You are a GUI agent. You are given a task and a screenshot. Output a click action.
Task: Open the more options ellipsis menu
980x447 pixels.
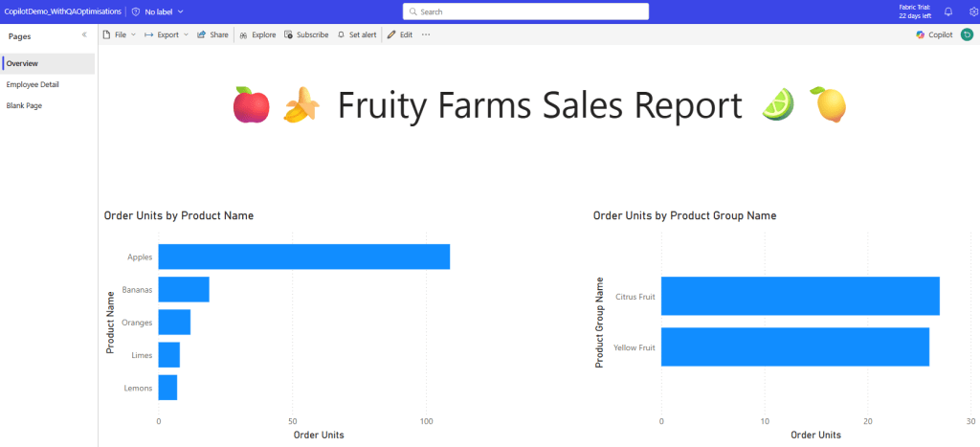pyautogui.click(x=426, y=35)
